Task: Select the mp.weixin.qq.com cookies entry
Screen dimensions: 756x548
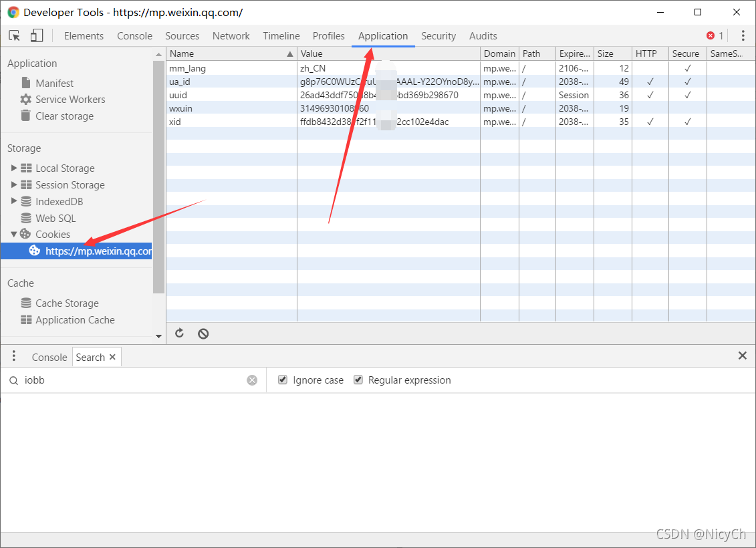Action: click(76, 251)
